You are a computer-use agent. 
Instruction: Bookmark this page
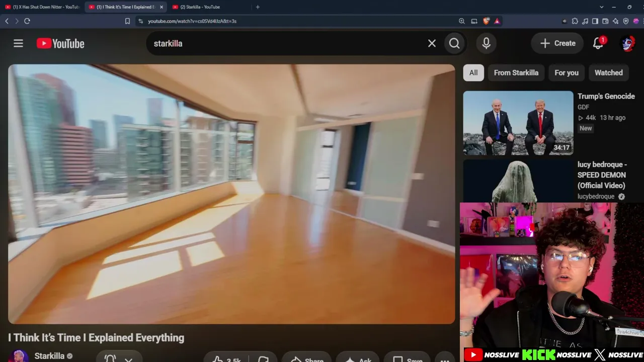tap(127, 21)
